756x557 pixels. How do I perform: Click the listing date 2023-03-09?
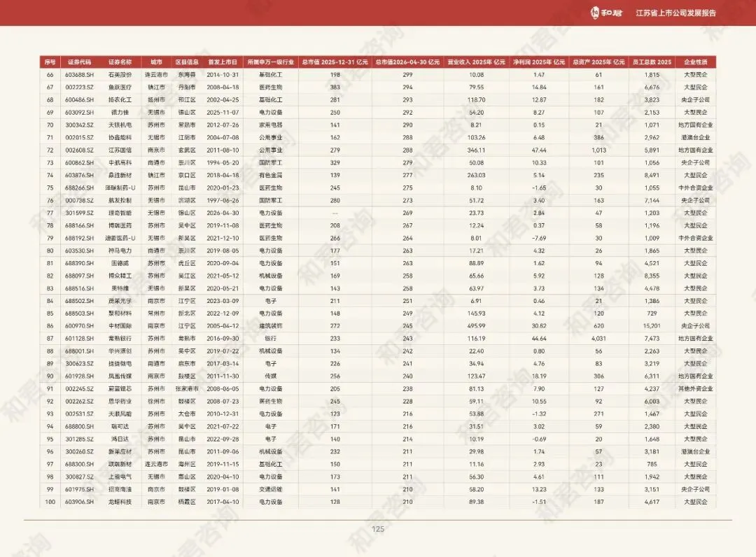tap(223, 301)
